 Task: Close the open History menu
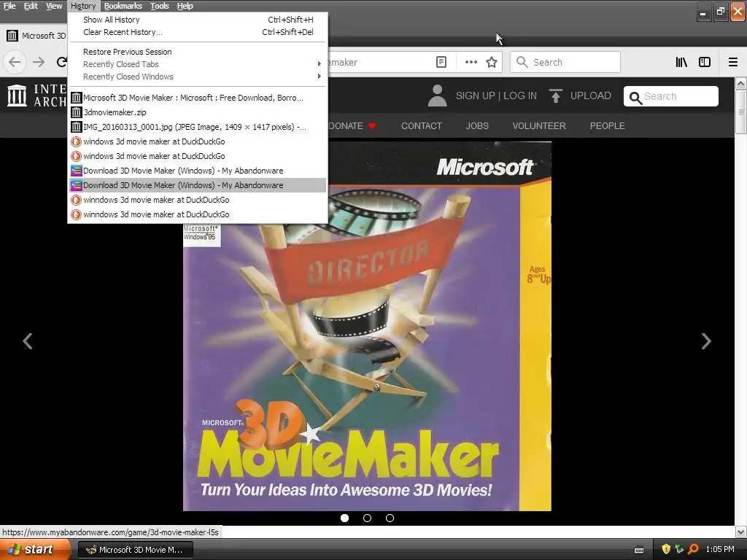[83, 6]
